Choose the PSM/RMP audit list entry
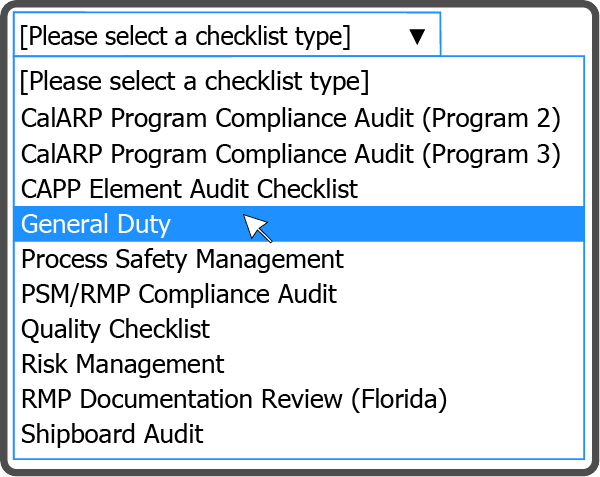The image size is (600, 477). (299, 294)
